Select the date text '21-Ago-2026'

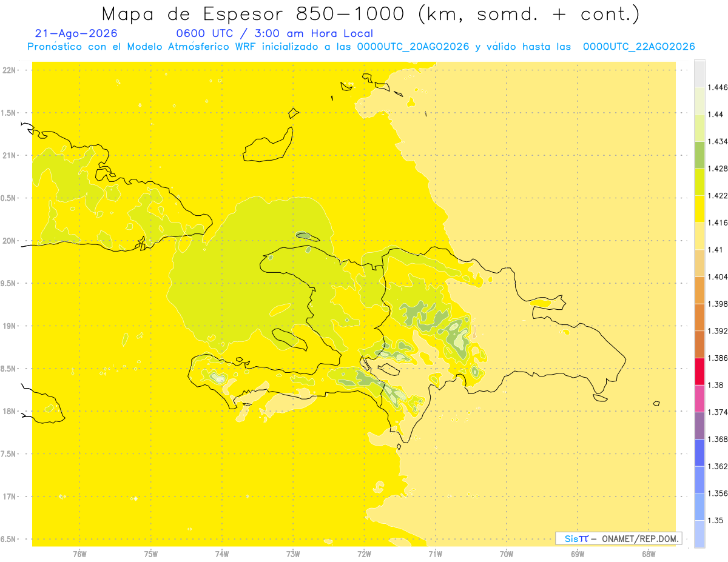pos(76,34)
